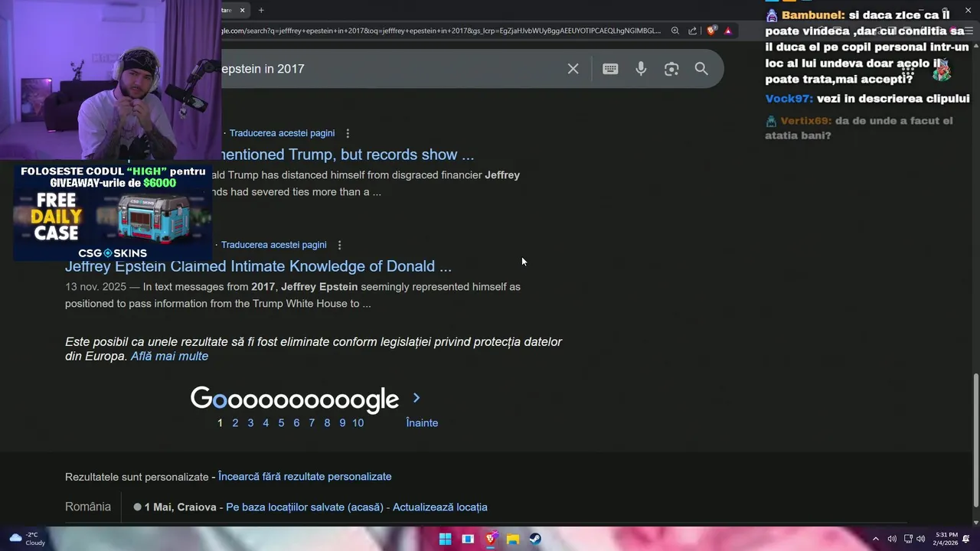Click the streamer webcam overlay

tap(111, 80)
